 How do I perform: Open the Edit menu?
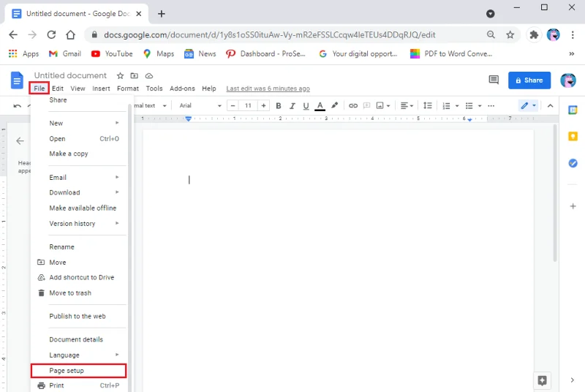tap(58, 88)
